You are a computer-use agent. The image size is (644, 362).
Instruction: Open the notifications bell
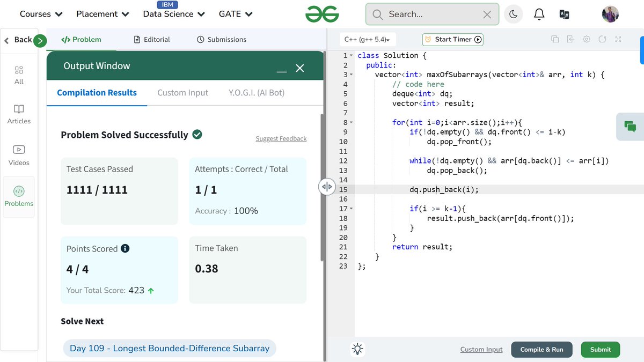coord(539,14)
